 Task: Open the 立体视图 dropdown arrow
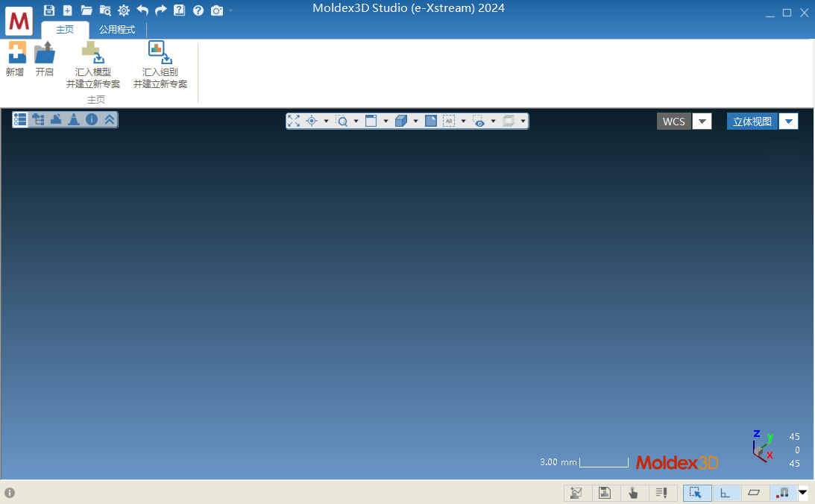pos(788,121)
